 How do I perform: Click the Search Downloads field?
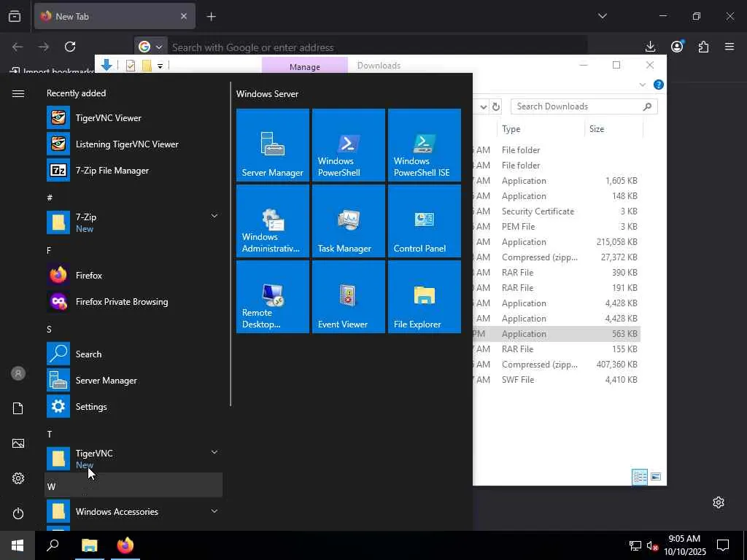pyautogui.click(x=584, y=106)
